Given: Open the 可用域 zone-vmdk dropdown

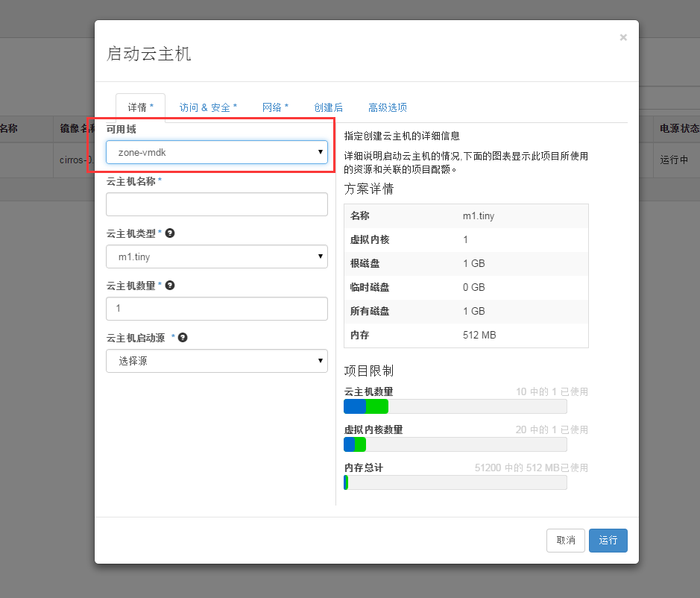Looking at the screenshot, I should [216, 152].
